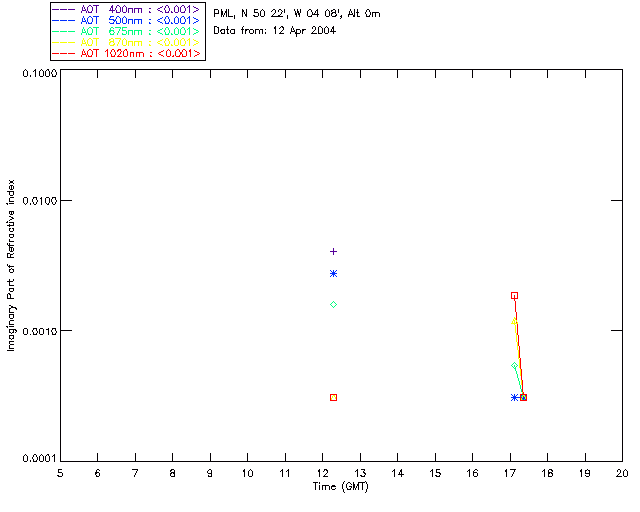The width and height of the screenshot is (640, 512).
Task: Click the purple dashed line sample in legend
Action: tap(64, 9)
